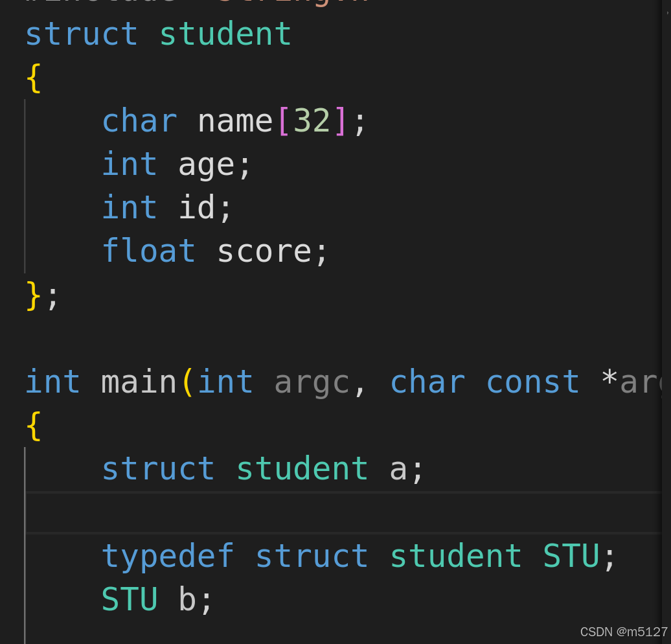
Task: Click the main function name
Action: click(138, 382)
